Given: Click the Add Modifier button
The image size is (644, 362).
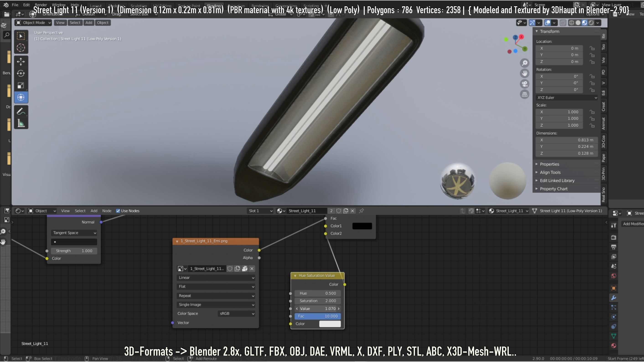Looking at the screenshot, I should click(633, 224).
